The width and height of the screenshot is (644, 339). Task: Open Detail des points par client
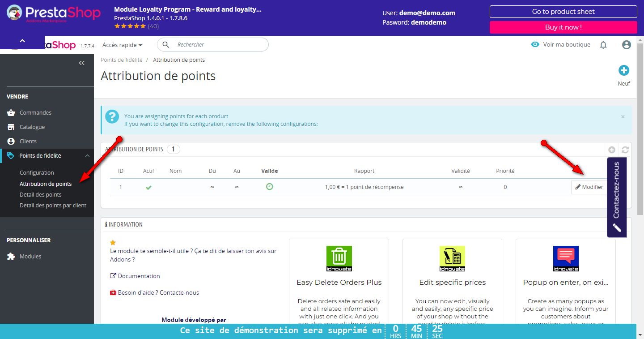pyautogui.click(x=53, y=206)
